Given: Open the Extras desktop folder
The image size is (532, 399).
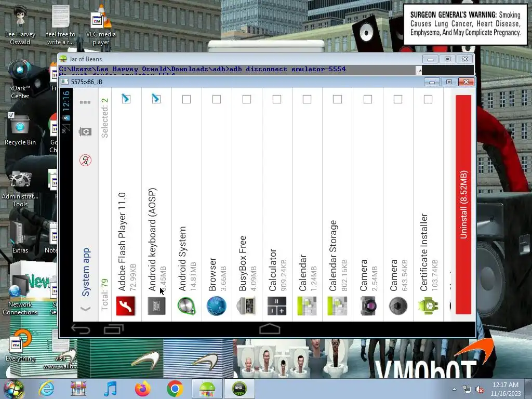Looking at the screenshot, I should (20, 237).
